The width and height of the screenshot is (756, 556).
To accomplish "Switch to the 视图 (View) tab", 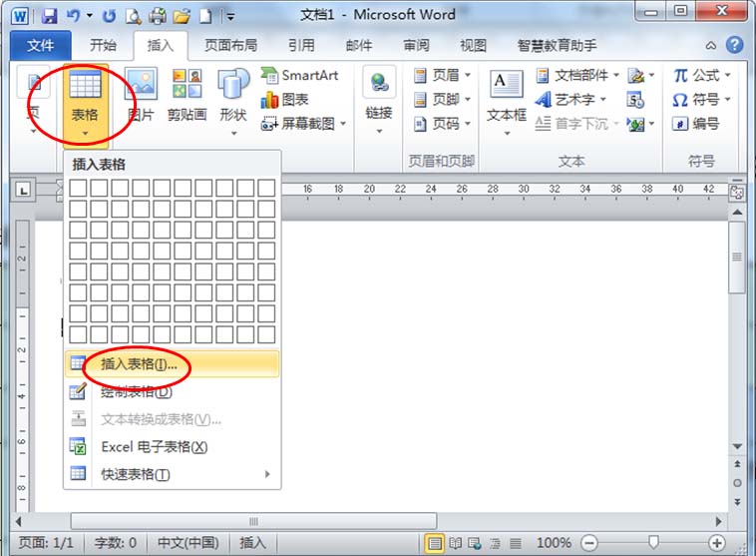I will tap(473, 45).
